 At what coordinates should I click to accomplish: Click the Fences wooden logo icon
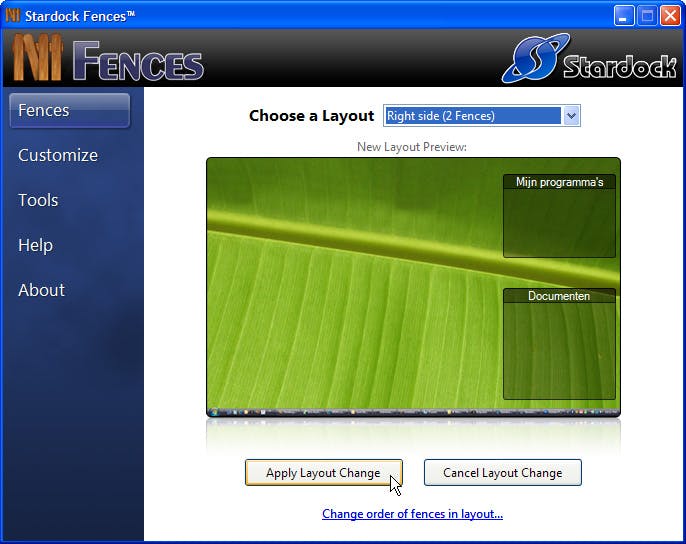tap(37, 58)
